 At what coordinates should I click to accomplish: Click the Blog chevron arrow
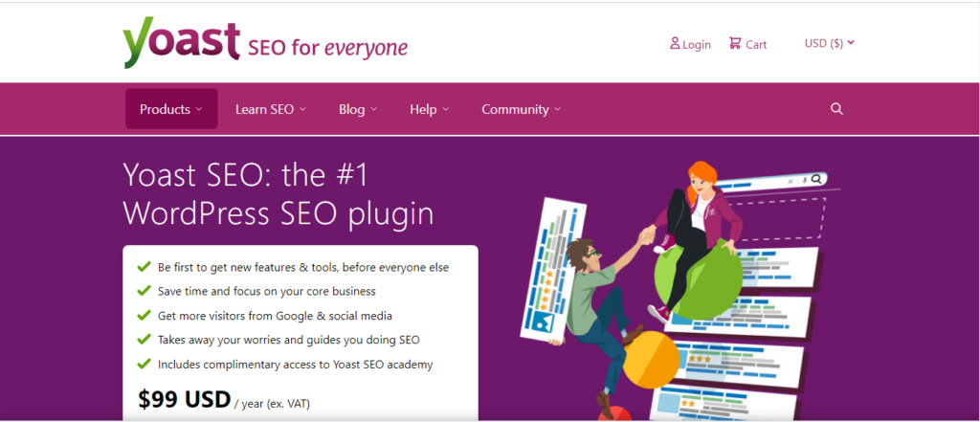point(374,109)
